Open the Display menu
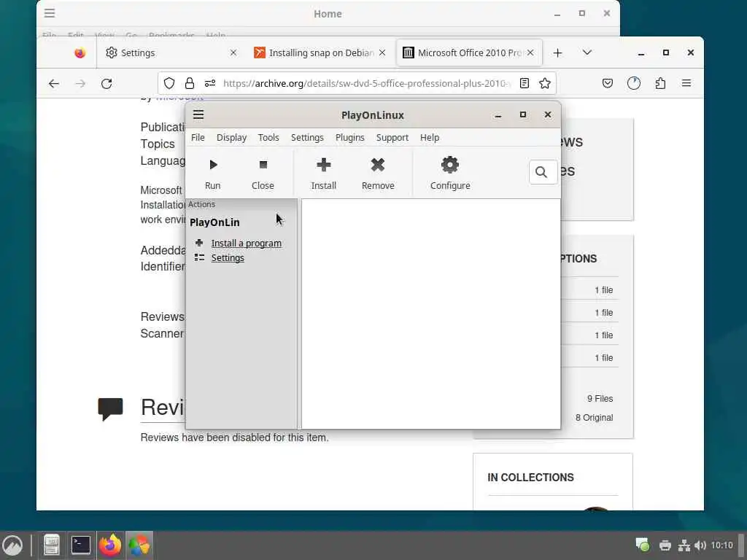This screenshot has height=560, width=747. pos(231,138)
